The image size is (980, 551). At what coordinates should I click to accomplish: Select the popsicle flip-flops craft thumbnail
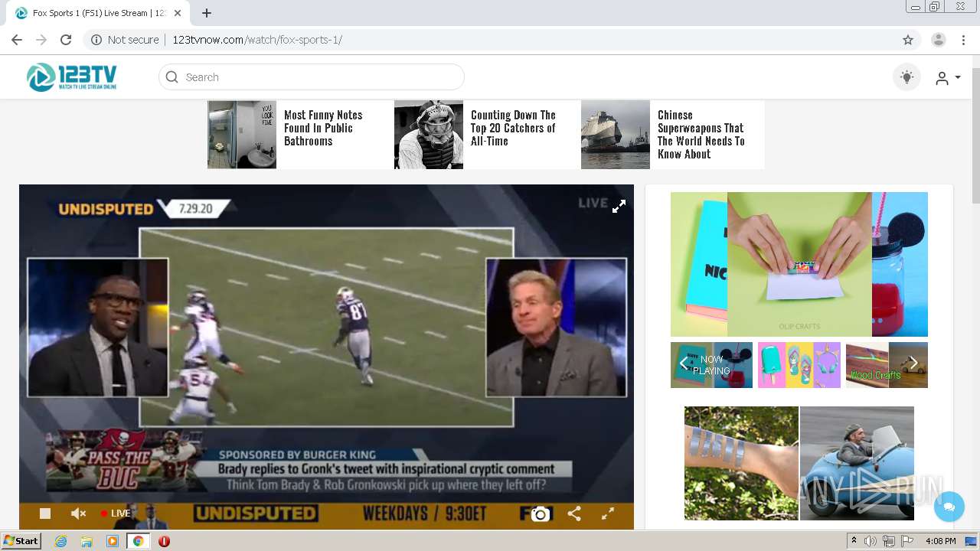pos(799,365)
